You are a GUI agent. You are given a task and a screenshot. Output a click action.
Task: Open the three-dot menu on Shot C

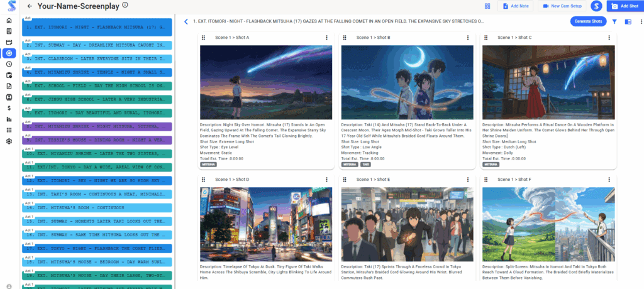click(x=609, y=38)
